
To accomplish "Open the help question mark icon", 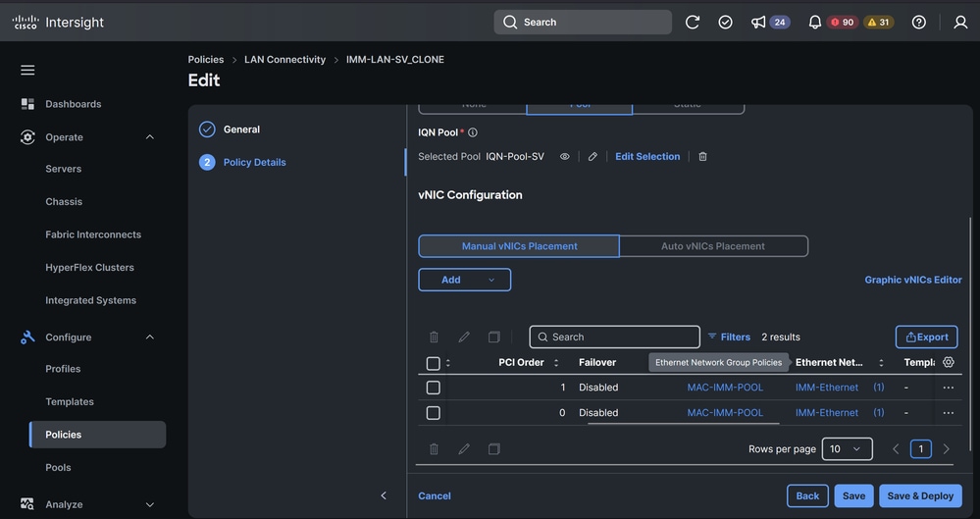I will 919,23.
